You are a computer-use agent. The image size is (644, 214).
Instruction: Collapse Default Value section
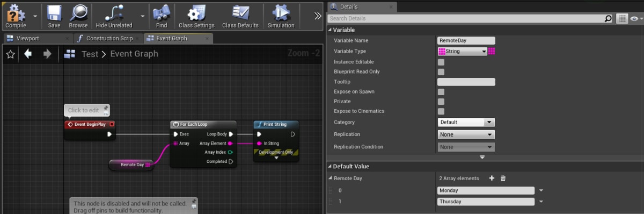coord(330,167)
